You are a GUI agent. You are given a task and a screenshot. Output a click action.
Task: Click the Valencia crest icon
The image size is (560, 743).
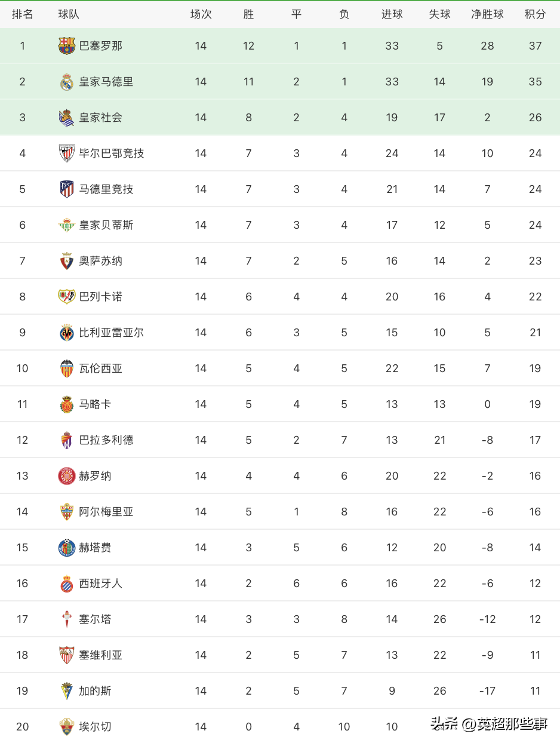pos(67,369)
